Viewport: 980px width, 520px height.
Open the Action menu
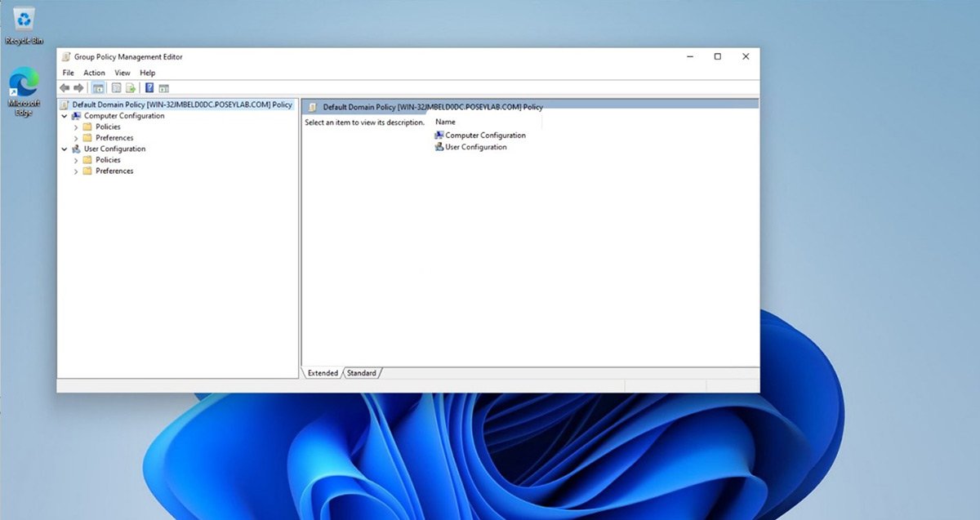coord(94,73)
